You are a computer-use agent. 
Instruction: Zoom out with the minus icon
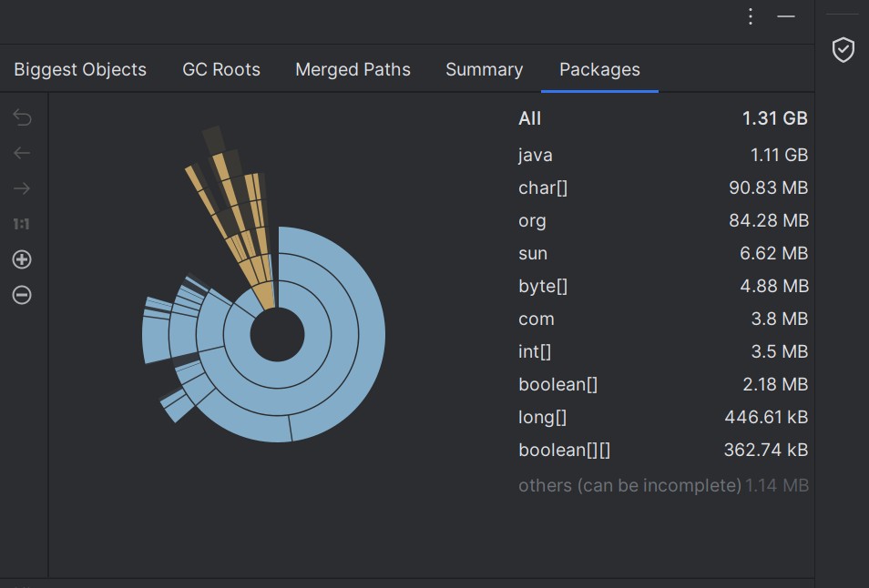22,295
